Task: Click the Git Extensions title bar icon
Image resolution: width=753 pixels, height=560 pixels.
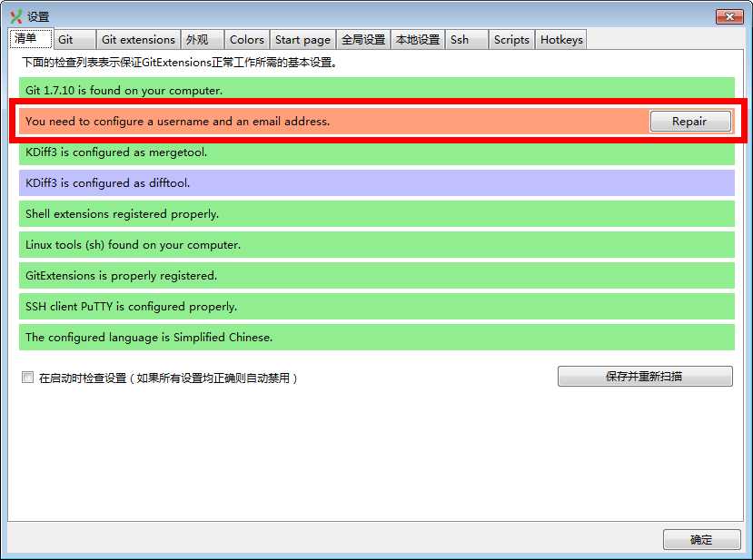Action: [15, 16]
